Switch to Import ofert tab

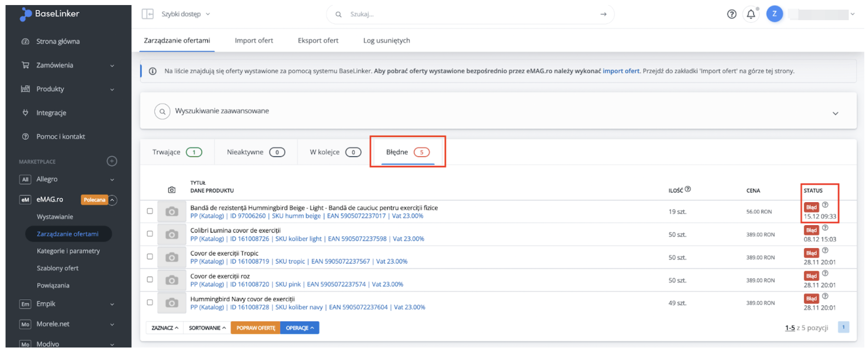click(254, 40)
